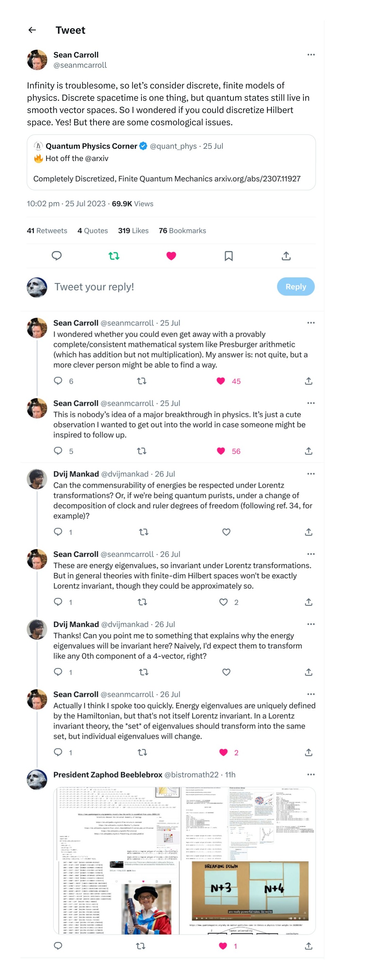Click the back arrow next to Tweet

click(32, 30)
